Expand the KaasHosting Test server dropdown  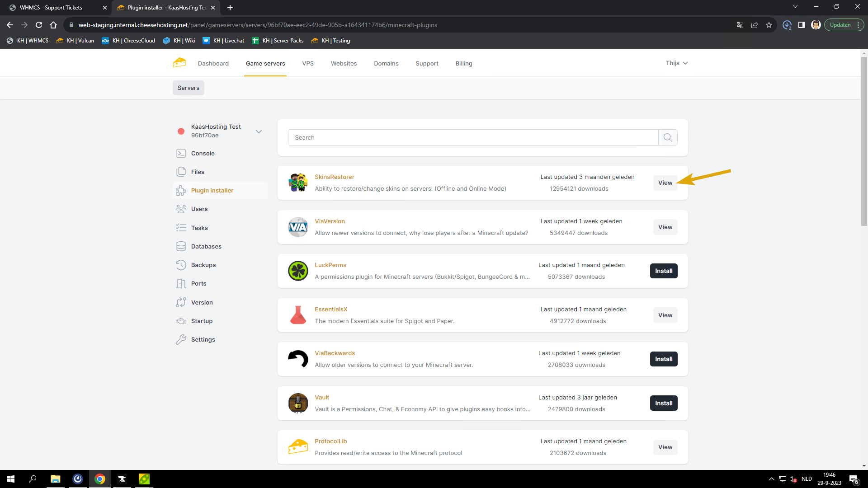pyautogui.click(x=259, y=131)
